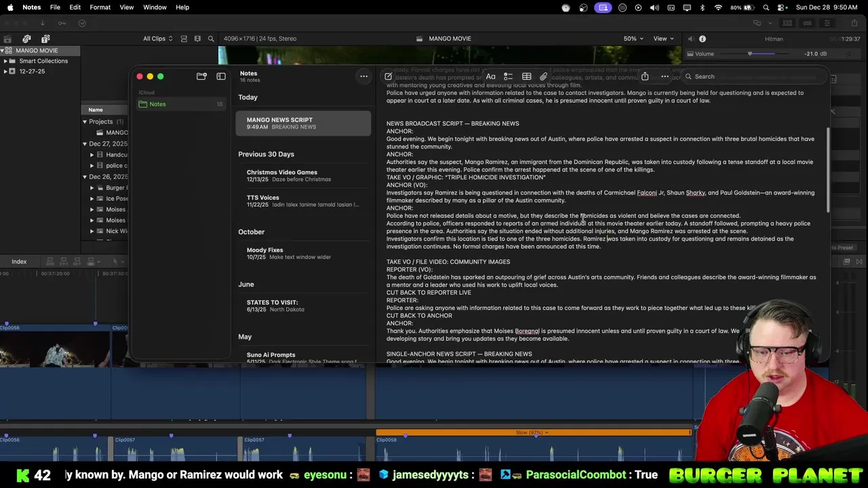Open the text format Aa menu
The image size is (868, 488).
(490, 77)
